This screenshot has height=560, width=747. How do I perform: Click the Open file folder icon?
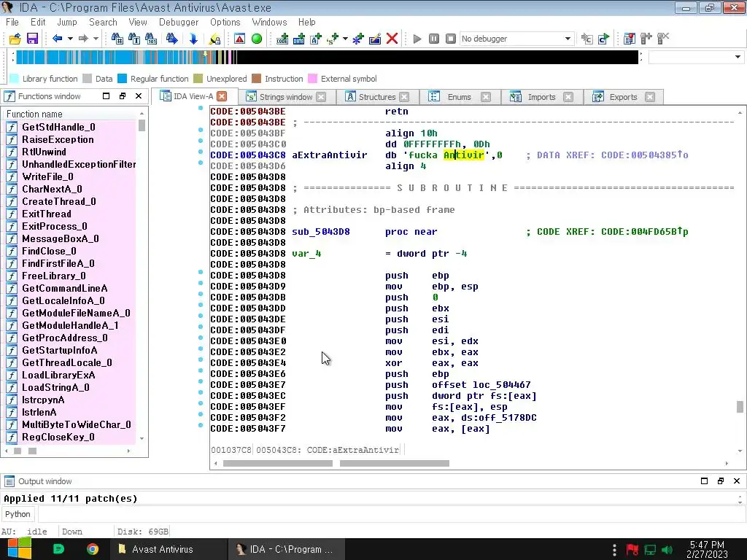(x=15, y=39)
